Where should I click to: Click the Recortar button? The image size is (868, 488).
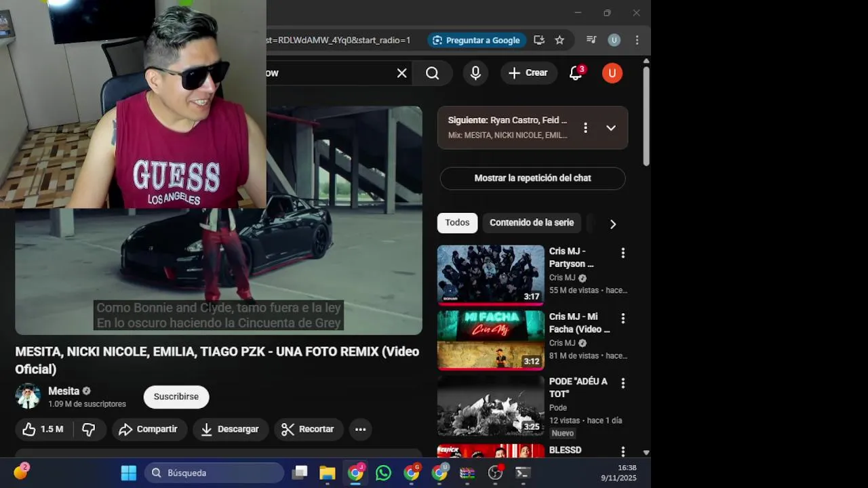pos(309,429)
